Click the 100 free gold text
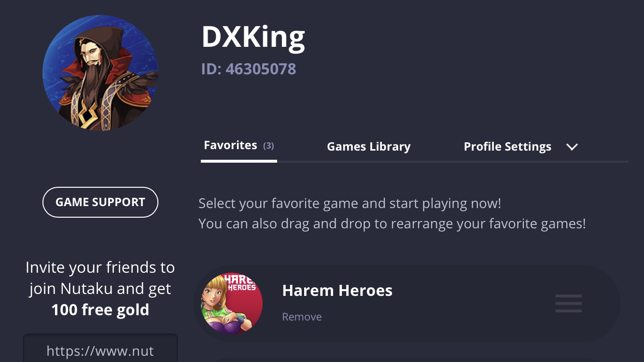This screenshot has height=362, width=644. (x=100, y=310)
